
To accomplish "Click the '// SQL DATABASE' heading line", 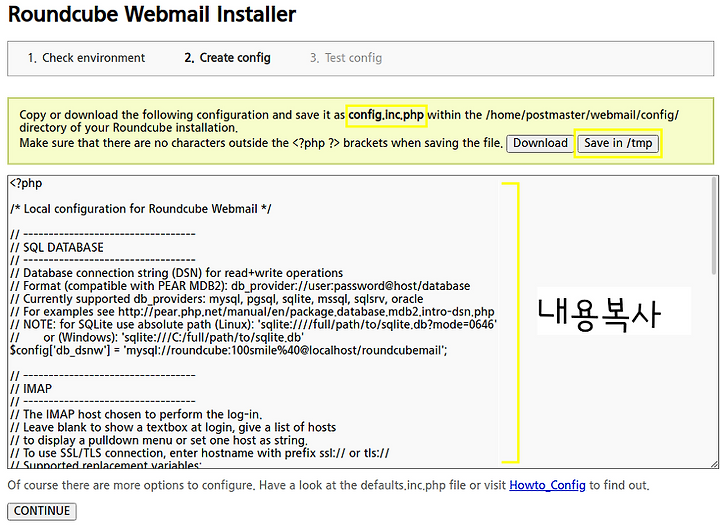I will click(57, 247).
